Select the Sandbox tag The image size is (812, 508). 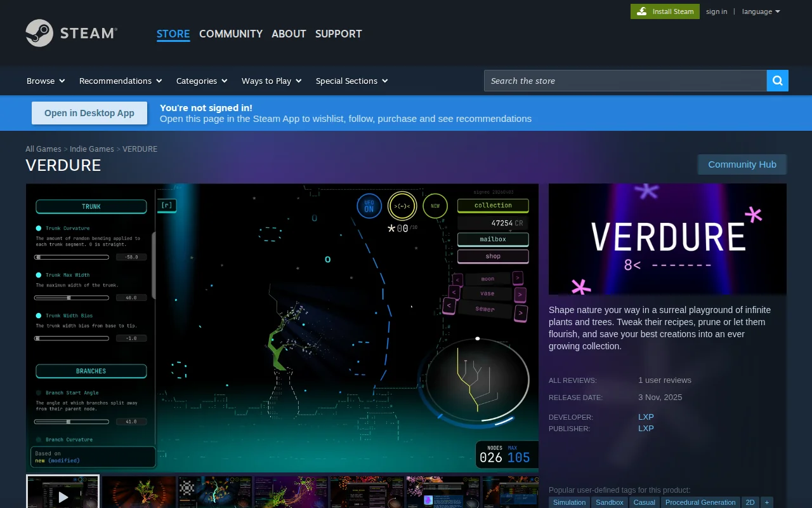[x=610, y=502]
